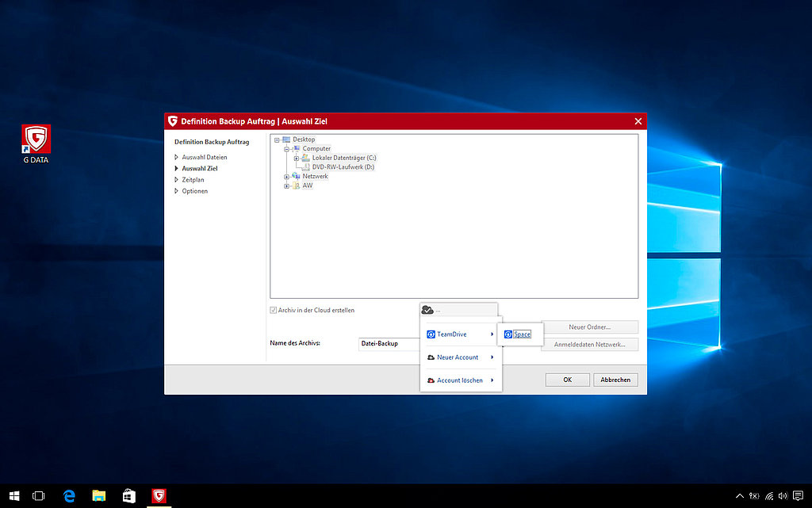This screenshot has height=508, width=812.
Task: Open the Action Center notifications icon
Action: [x=798, y=496]
